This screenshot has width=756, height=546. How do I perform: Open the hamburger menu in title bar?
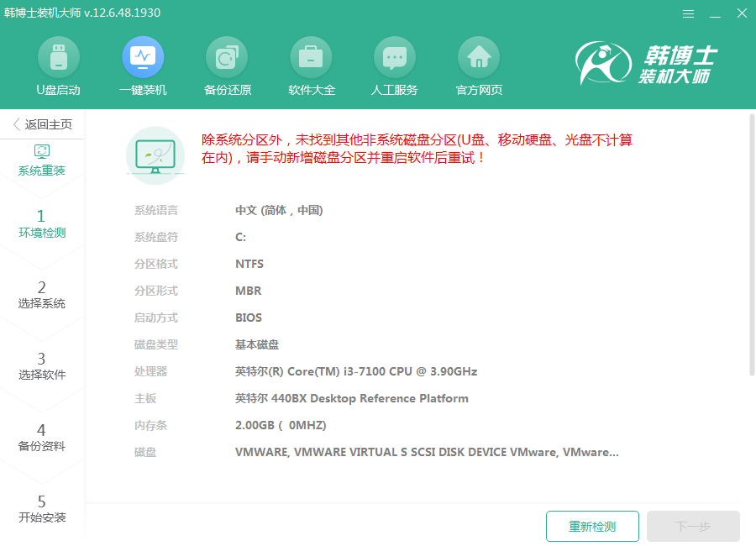pos(688,13)
